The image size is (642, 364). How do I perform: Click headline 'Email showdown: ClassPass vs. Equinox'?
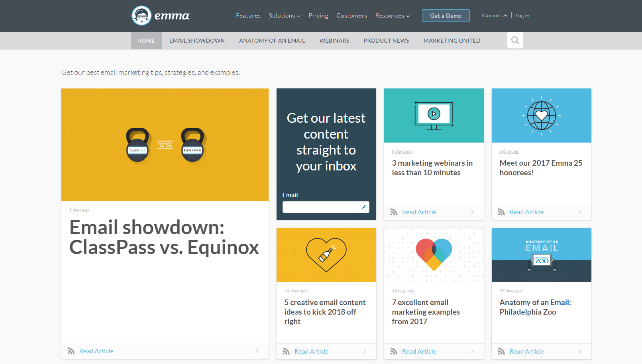164,237
